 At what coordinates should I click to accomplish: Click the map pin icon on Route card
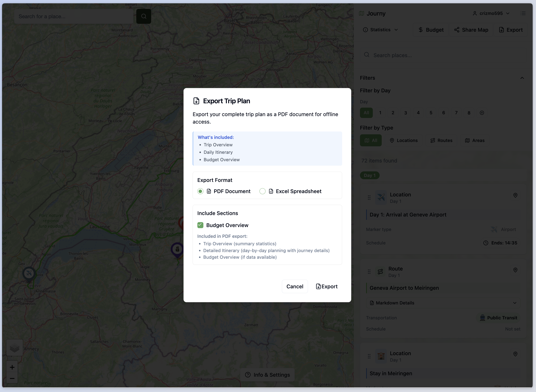pos(515,270)
